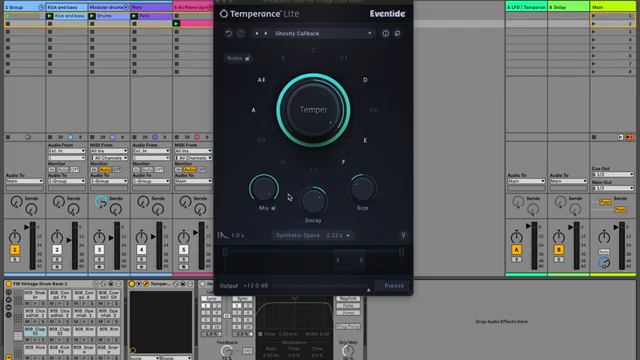Launch the Kick and bass clip
This screenshot has width=640, height=360.
click(50, 16)
